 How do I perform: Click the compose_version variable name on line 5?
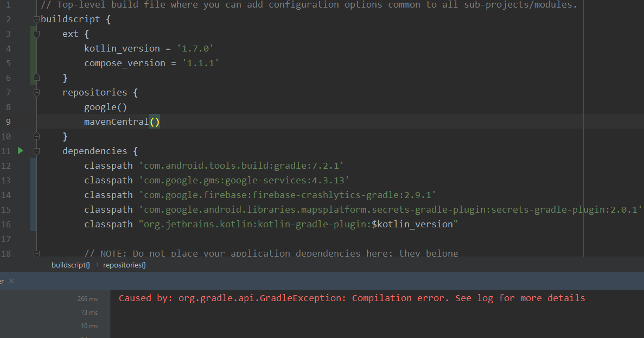pos(125,63)
